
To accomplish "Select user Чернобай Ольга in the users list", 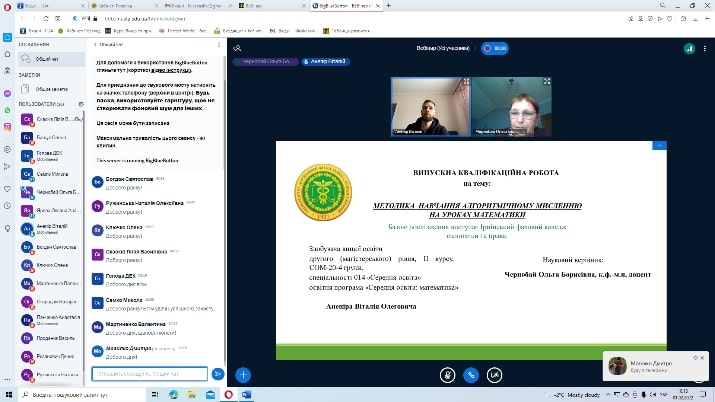I will coord(52,192).
